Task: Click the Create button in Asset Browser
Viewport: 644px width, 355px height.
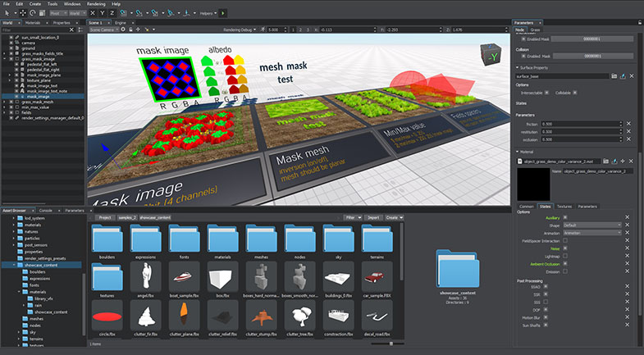Action: pyautogui.click(x=394, y=217)
